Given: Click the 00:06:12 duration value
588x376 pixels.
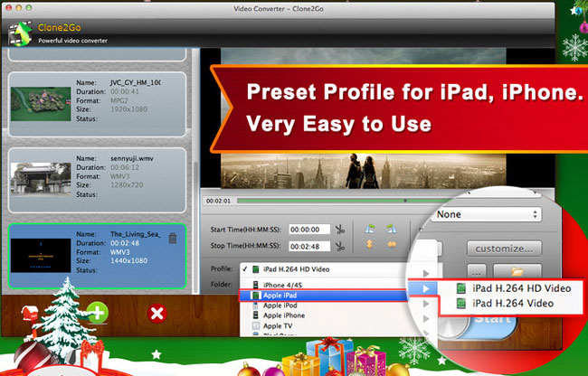Looking at the screenshot, I should pyautogui.click(x=125, y=167).
